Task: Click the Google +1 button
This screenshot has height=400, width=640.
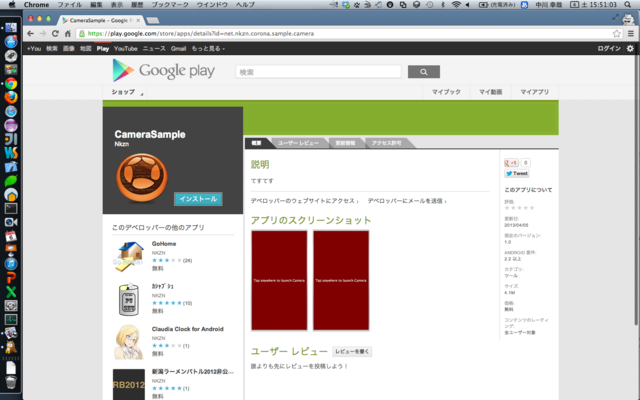Action: pyautogui.click(x=511, y=162)
